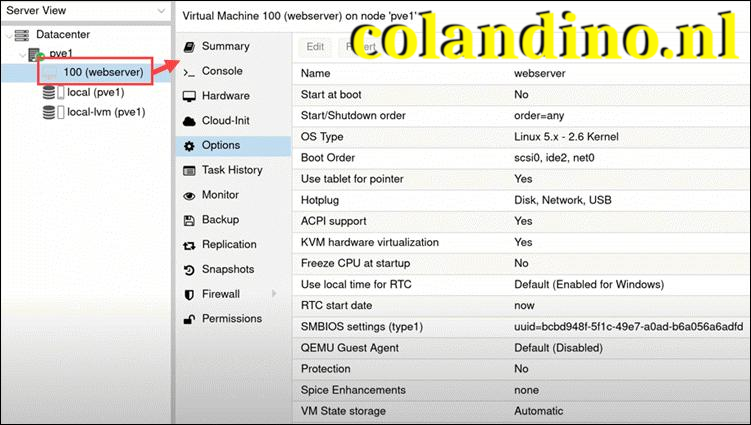The height and width of the screenshot is (425, 751).
Task: Click the SMBIOS uuid value
Action: pyautogui.click(x=628, y=327)
